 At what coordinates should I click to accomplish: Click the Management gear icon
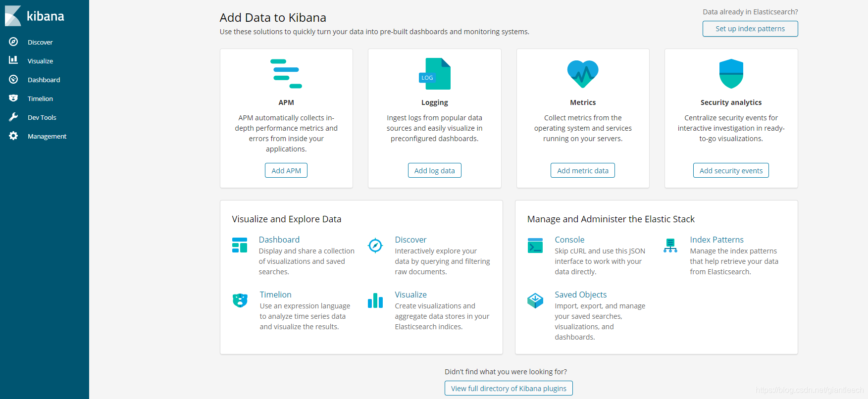13,136
